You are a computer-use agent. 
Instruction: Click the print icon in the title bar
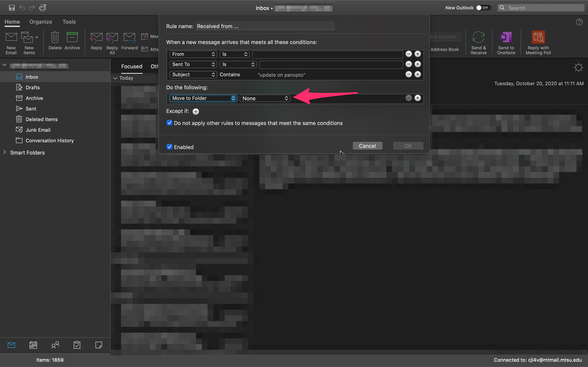click(x=43, y=8)
